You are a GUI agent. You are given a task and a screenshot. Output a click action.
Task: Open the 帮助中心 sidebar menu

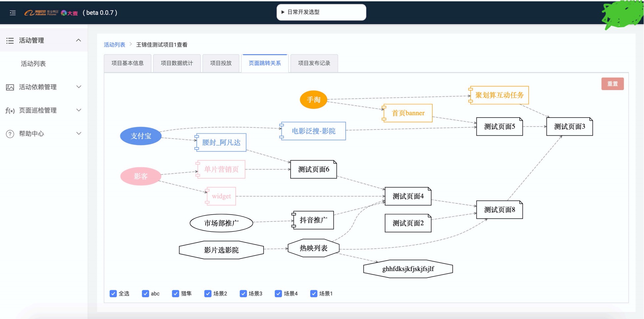click(44, 133)
